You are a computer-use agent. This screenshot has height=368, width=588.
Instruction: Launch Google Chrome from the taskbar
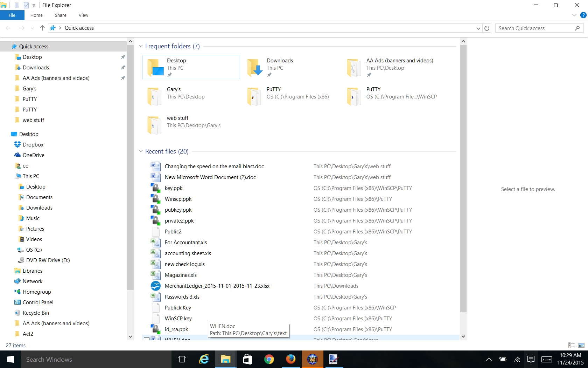coord(269,359)
